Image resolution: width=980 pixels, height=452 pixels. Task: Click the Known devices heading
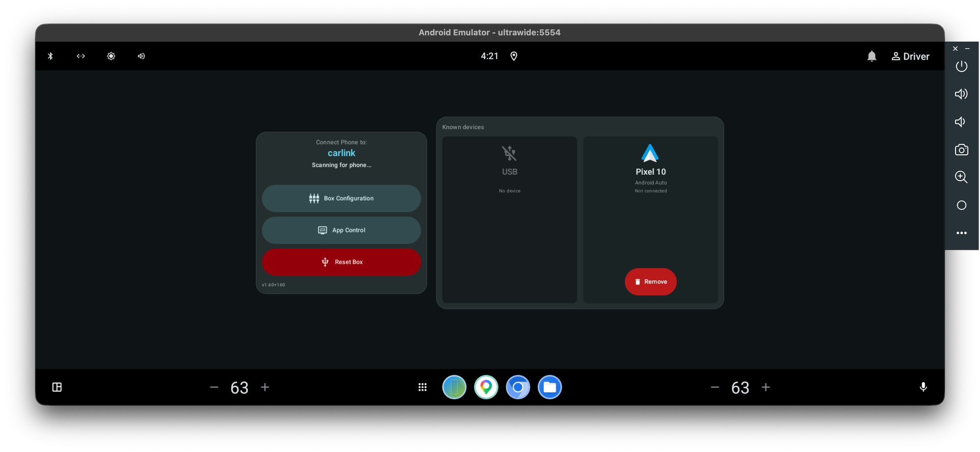463,127
